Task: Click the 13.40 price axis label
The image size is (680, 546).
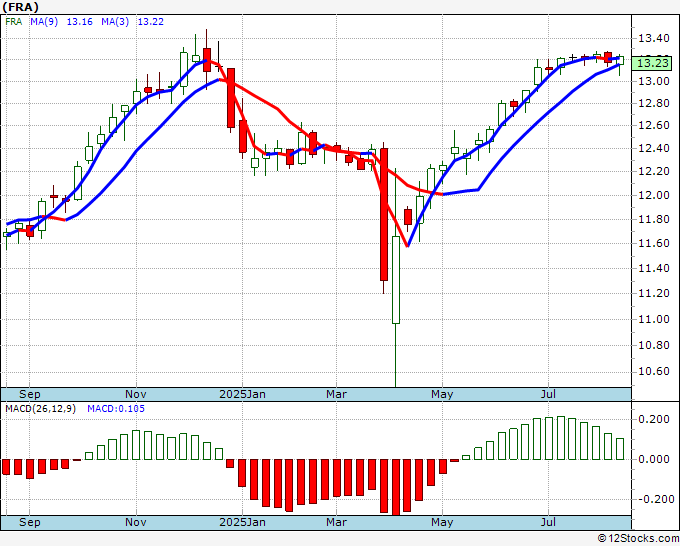Action: tap(653, 39)
